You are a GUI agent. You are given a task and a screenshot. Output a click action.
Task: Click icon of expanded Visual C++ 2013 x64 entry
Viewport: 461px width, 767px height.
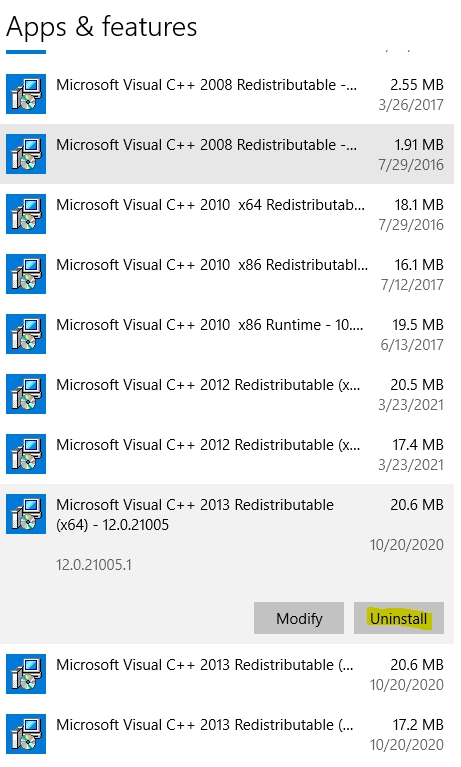click(26, 514)
